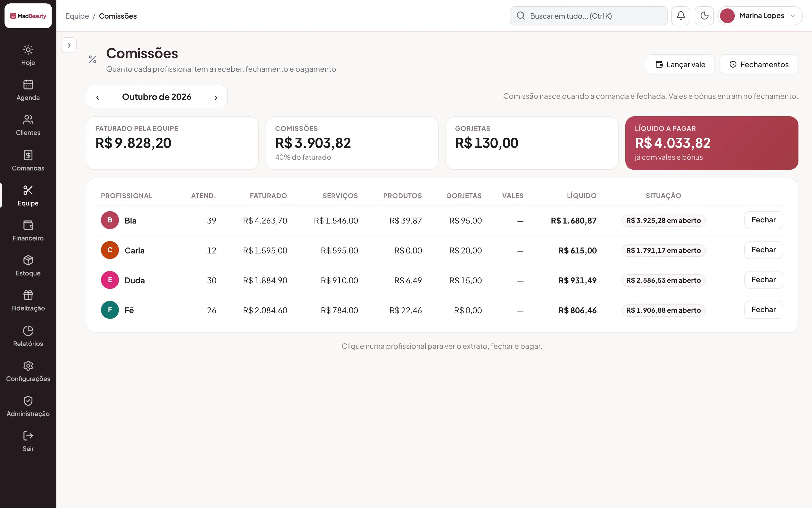The height and width of the screenshot is (508, 812).
Task: Toggle dark mode with the moon icon
Action: point(704,16)
